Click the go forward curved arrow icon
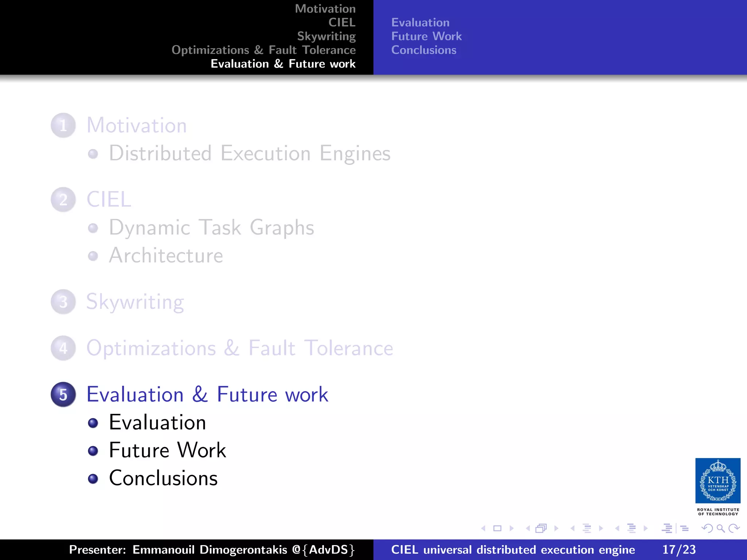The image size is (747, 560). pyautogui.click(x=734, y=528)
